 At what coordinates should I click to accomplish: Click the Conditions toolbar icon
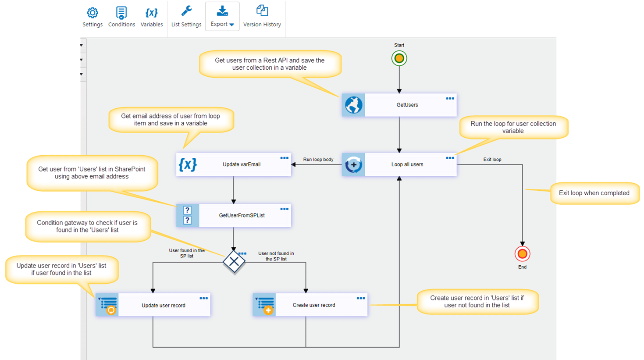tap(121, 13)
